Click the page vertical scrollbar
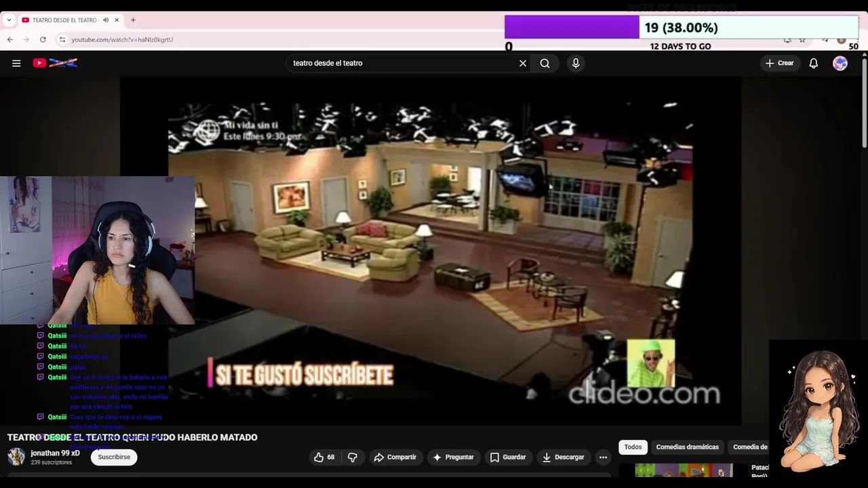868x488 pixels. [x=864, y=102]
